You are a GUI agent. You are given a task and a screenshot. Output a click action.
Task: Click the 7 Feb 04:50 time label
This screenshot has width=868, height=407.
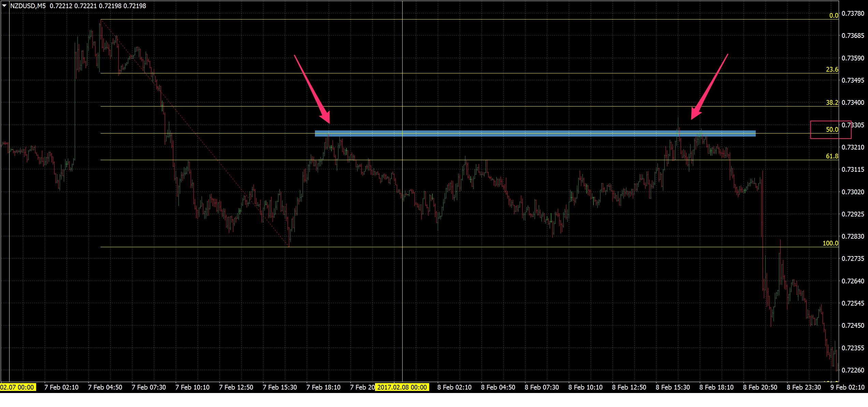(105, 387)
